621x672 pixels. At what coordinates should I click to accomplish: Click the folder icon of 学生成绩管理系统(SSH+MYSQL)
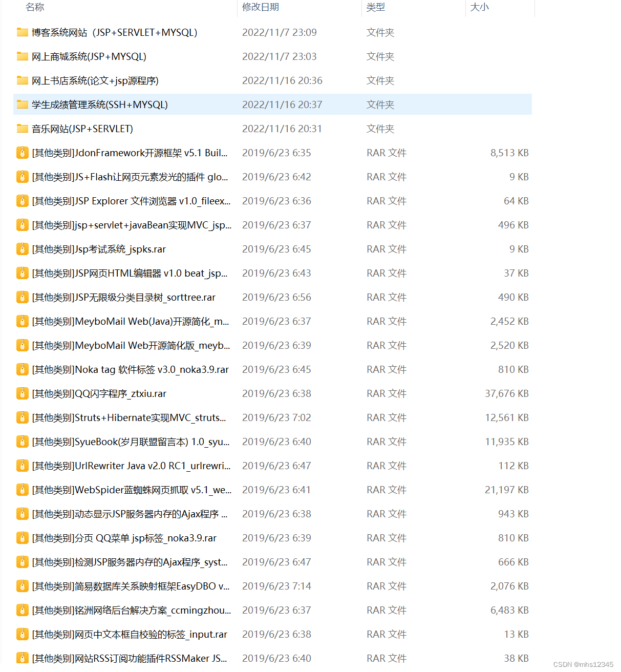[23, 104]
